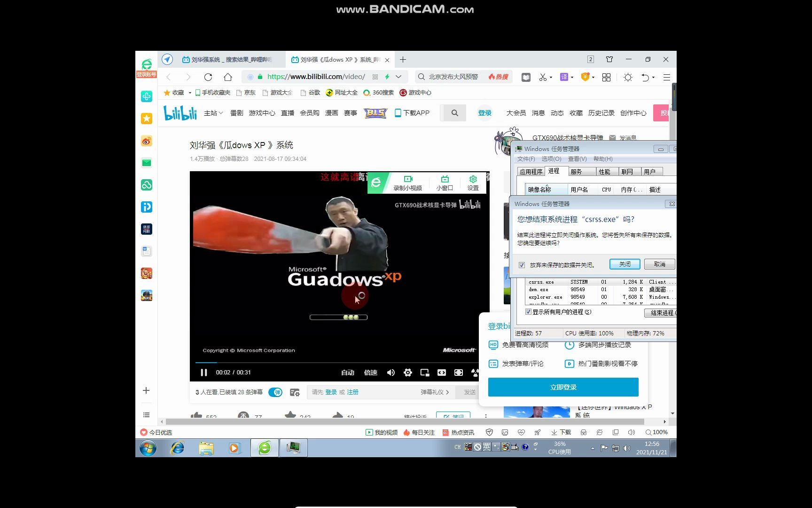
Task: Uncheck 放弃未保存的数据并关闭 in the dialog
Action: click(522, 264)
